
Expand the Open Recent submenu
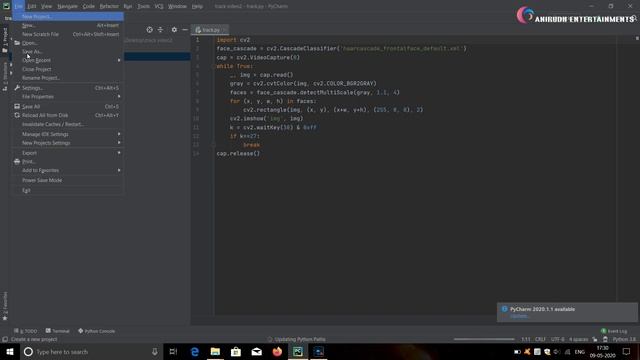(68, 60)
